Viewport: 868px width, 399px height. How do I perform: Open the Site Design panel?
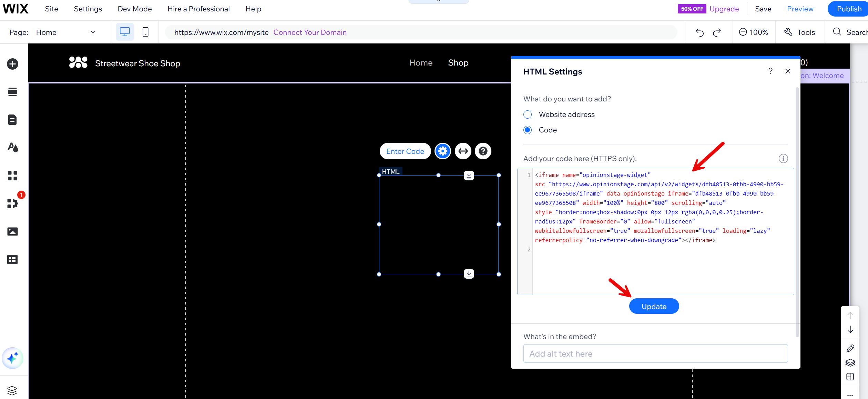click(x=12, y=147)
